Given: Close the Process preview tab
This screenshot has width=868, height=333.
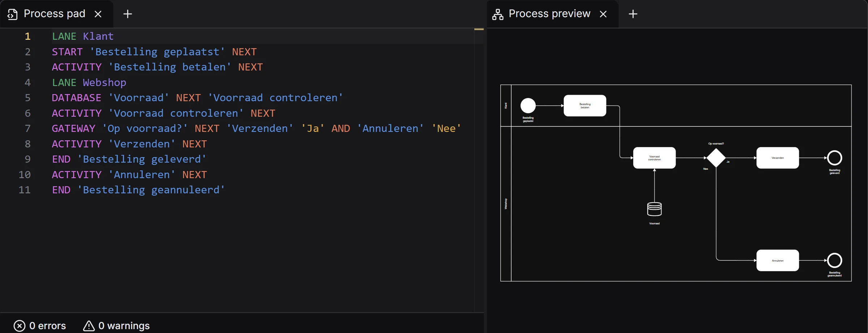Looking at the screenshot, I should tap(603, 14).
